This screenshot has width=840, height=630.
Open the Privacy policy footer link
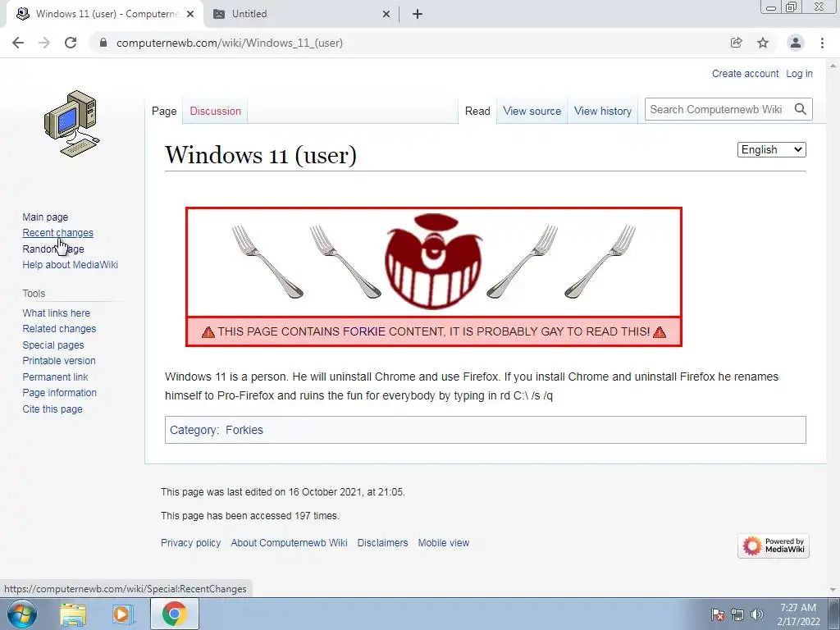(190, 543)
